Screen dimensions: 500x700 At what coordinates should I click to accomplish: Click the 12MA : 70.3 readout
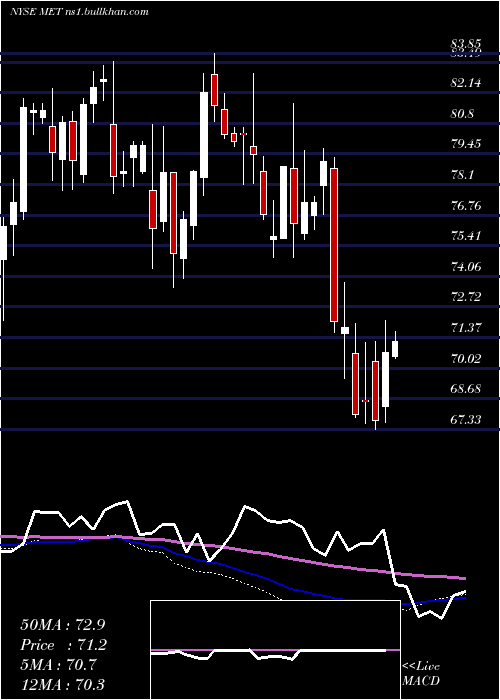[63, 684]
